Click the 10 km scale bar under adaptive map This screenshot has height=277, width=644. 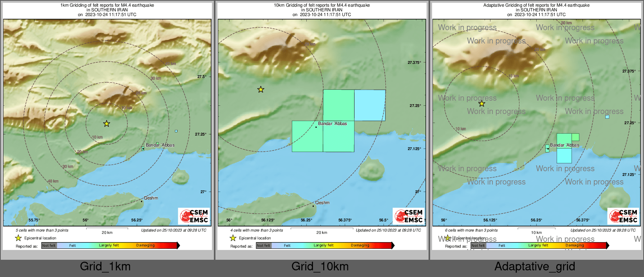click(x=536, y=228)
